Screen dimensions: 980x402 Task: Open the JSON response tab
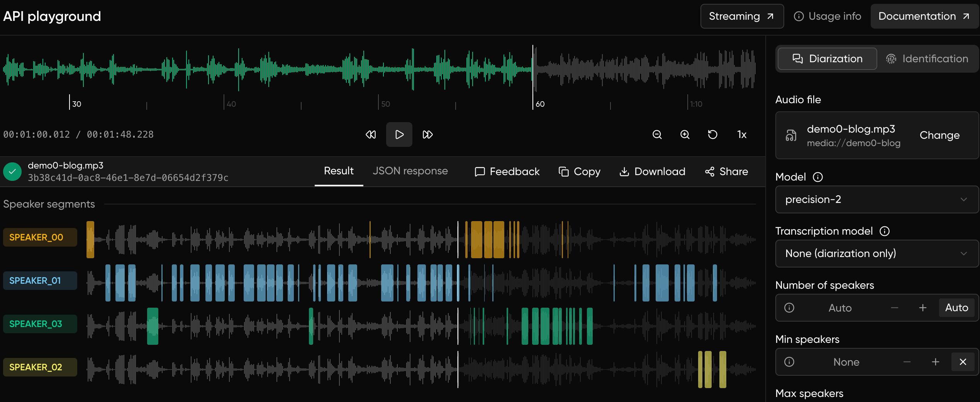click(x=410, y=171)
